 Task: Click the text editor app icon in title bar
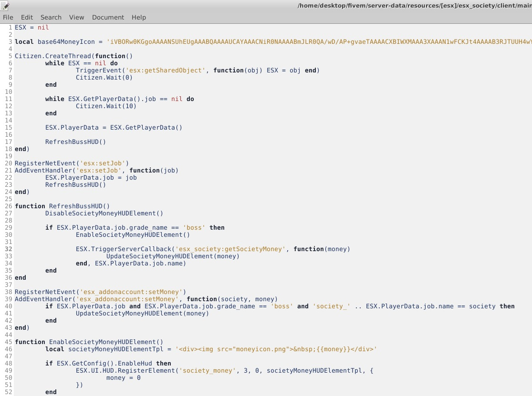coord(5,5)
